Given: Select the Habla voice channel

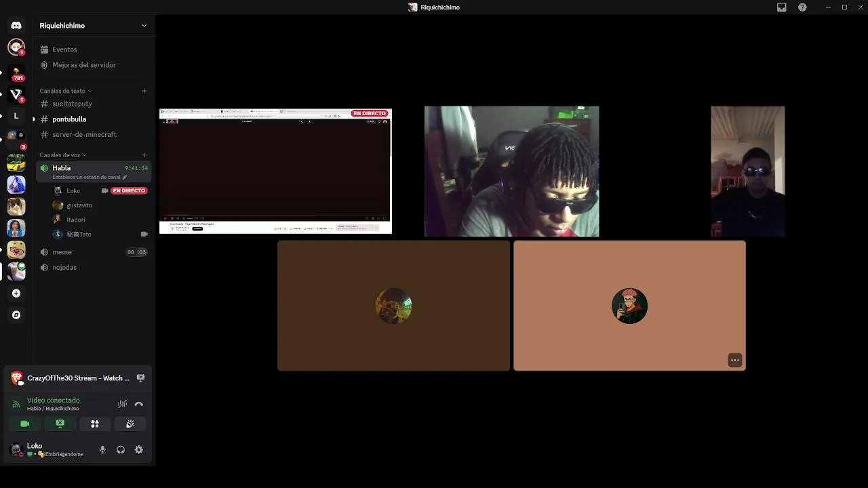Looking at the screenshot, I should tap(94, 171).
